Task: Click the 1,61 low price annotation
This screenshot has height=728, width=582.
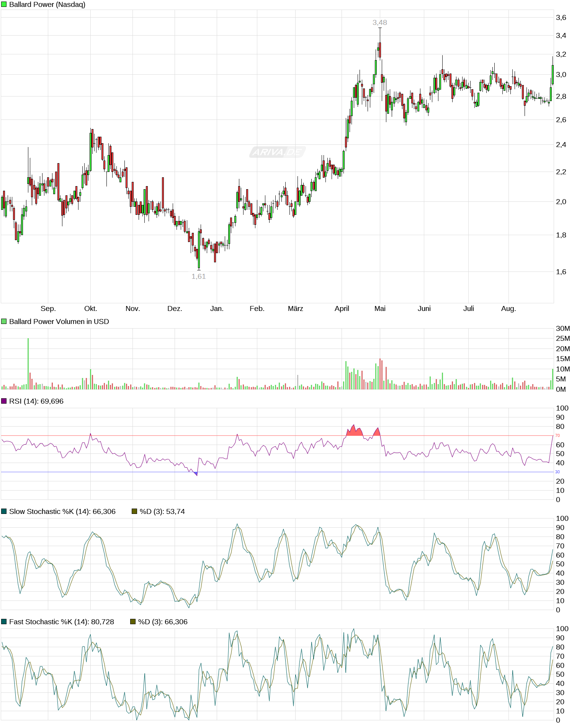Action: [x=199, y=276]
